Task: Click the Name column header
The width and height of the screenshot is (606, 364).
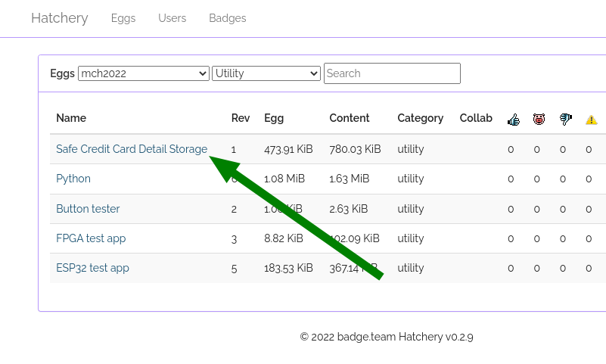Action: click(x=71, y=118)
